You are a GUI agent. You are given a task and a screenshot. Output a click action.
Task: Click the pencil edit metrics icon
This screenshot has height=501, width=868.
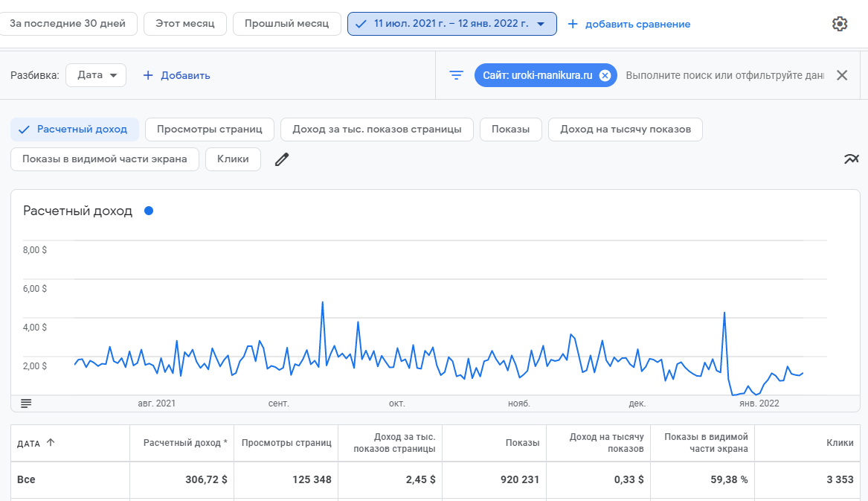[x=281, y=159]
